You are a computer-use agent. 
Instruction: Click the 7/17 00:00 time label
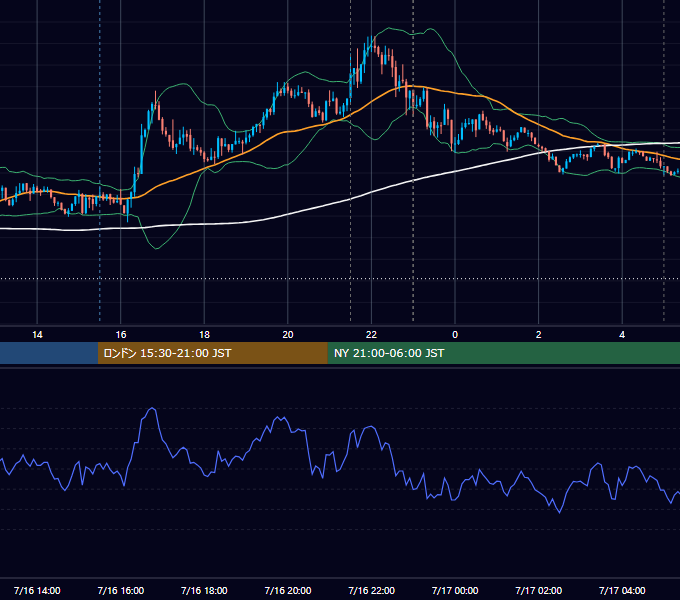coord(455,590)
